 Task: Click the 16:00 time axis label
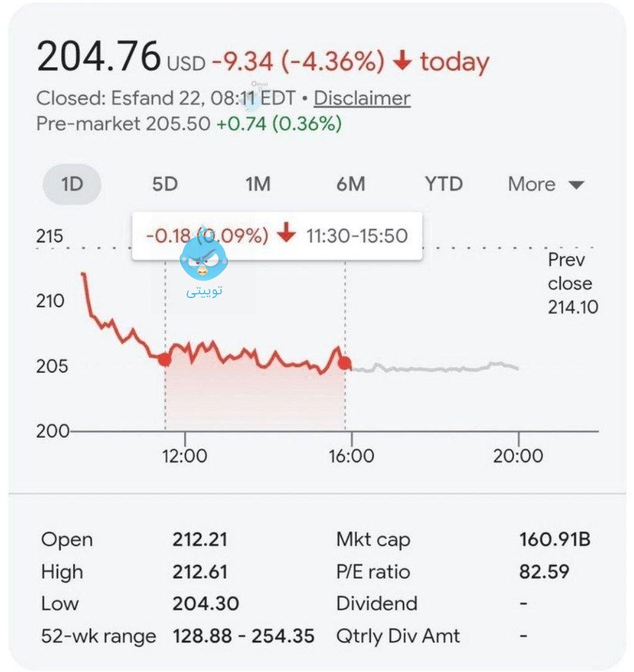[352, 456]
